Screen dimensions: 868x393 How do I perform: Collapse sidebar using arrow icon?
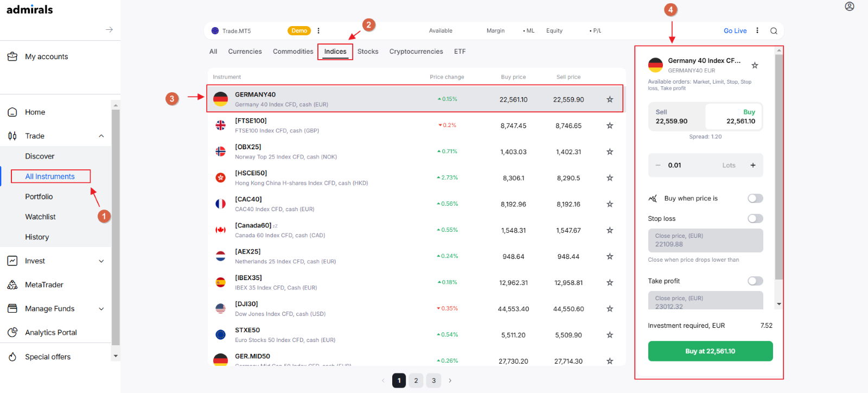[x=109, y=29]
